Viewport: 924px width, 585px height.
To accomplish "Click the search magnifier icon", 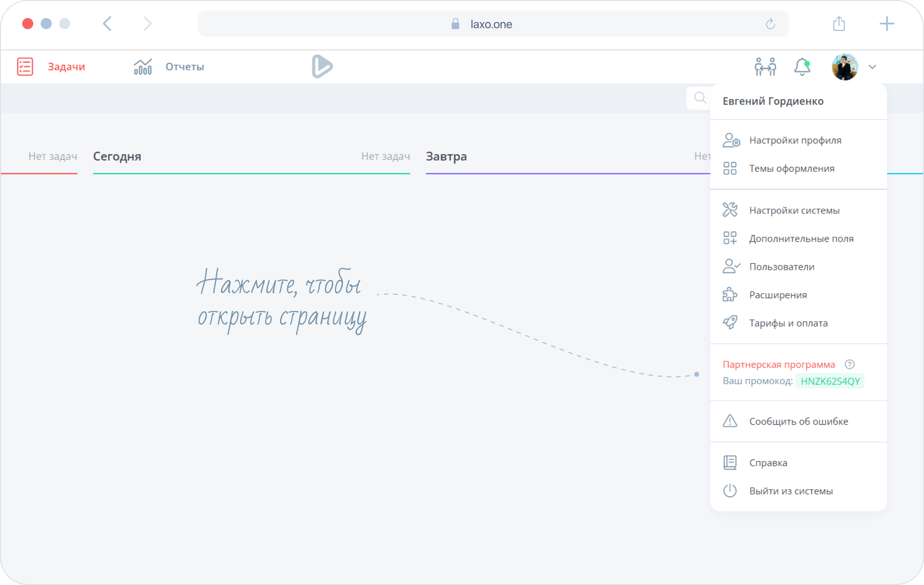I will 700,97.
